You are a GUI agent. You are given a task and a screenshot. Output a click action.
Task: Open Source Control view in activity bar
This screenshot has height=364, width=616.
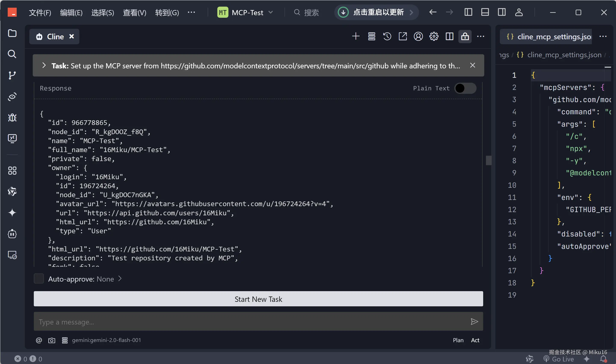(x=12, y=75)
